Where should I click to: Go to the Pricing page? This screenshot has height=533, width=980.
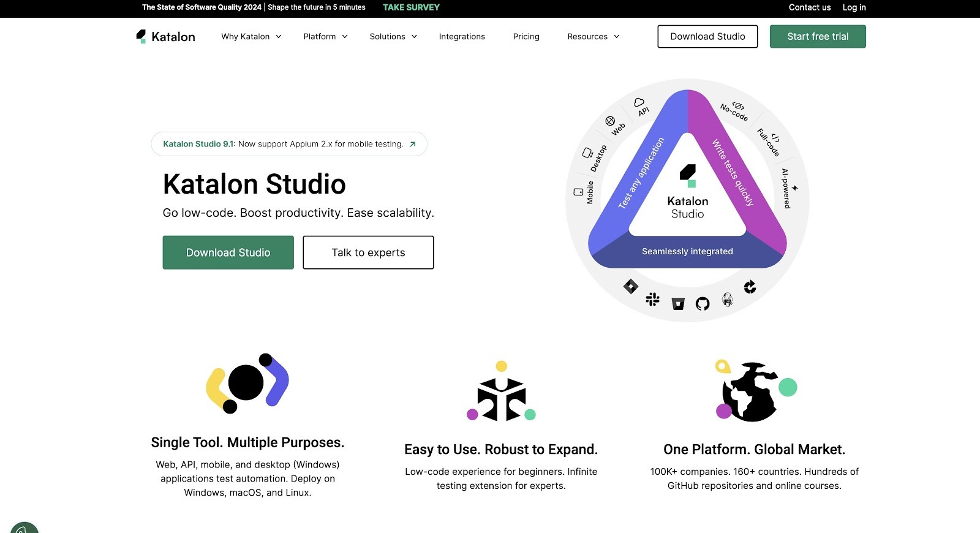526,37
